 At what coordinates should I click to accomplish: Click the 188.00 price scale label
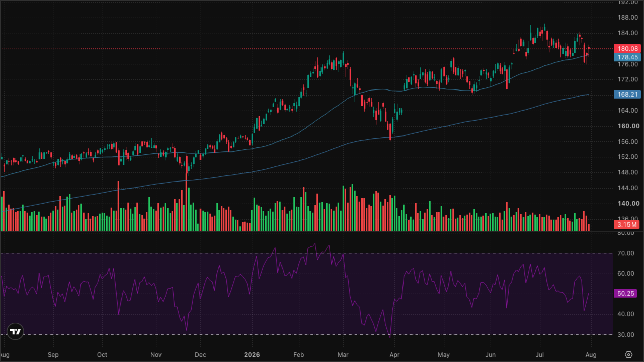point(628,17)
